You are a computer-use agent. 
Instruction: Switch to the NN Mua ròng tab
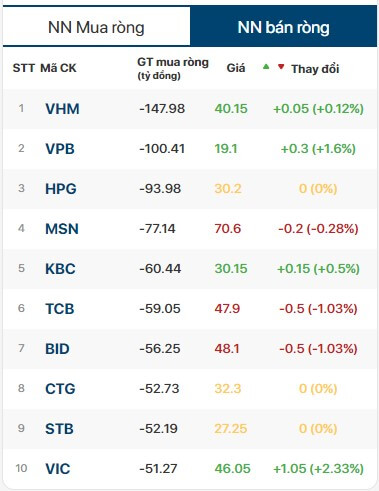[x=96, y=27]
